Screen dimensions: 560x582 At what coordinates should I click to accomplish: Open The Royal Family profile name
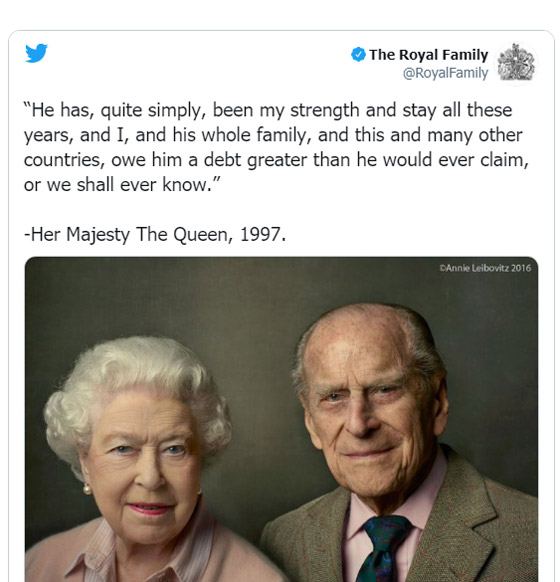coord(429,55)
